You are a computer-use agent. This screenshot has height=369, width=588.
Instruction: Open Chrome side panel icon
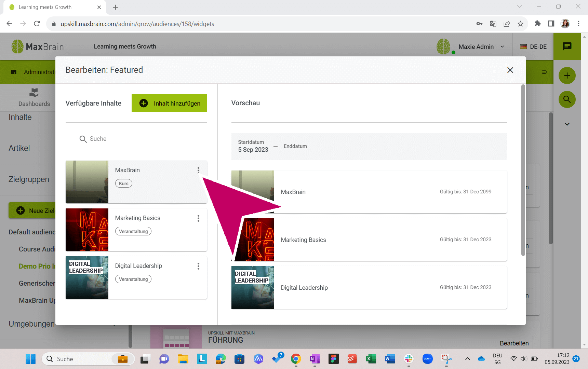[551, 24]
